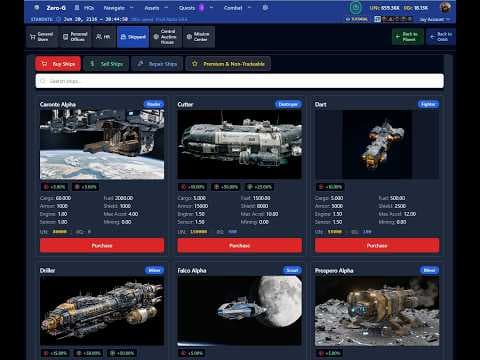Image resolution: width=480 pixels, height=360 pixels.
Task: Click the Hauler badge on Caronte Alpha
Action: 154,104
